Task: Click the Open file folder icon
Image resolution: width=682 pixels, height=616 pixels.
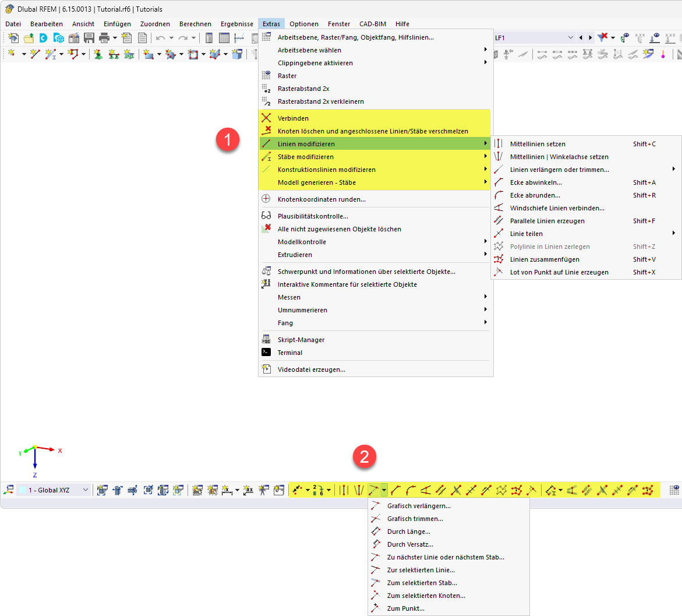Action: click(x=29, y=38)
